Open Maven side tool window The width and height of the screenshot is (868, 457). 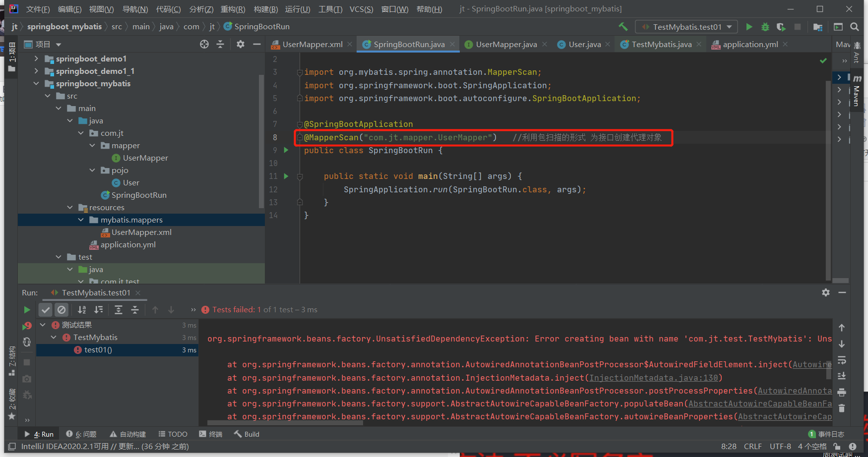(856, 90)
